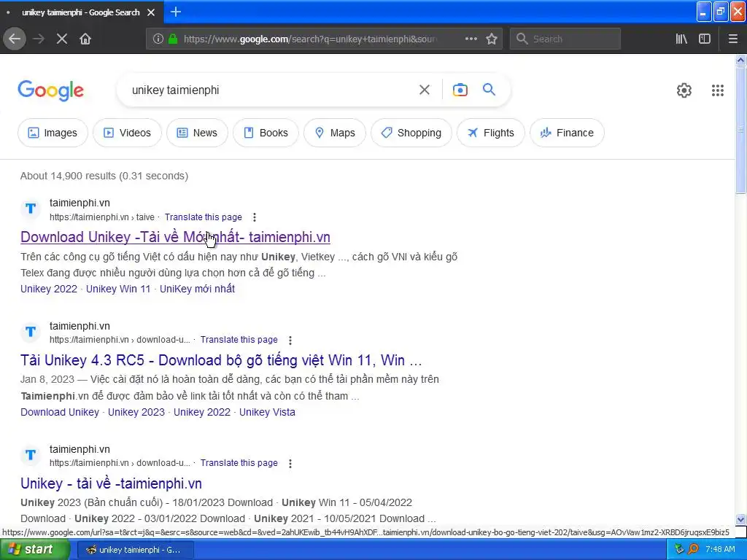Click the vertical scrollbar thumb
Viewport: 747px width, 560px height.
[740, 130]
